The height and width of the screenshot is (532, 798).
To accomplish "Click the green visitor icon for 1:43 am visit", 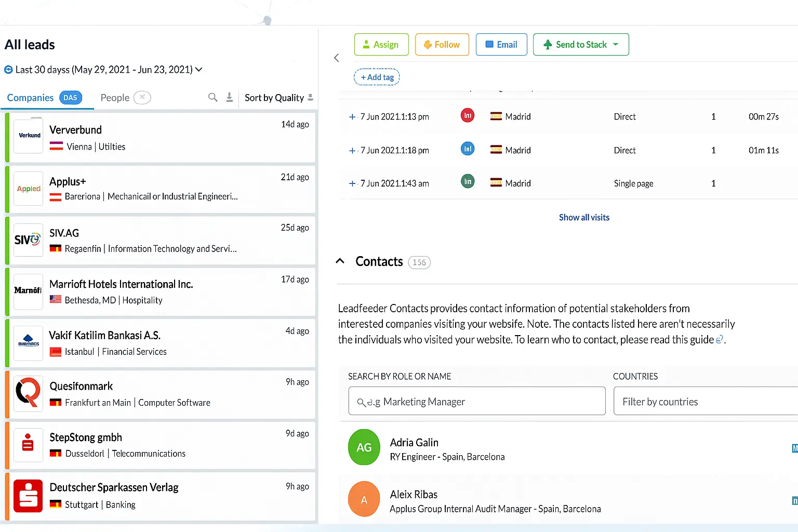I will [468, 182].
